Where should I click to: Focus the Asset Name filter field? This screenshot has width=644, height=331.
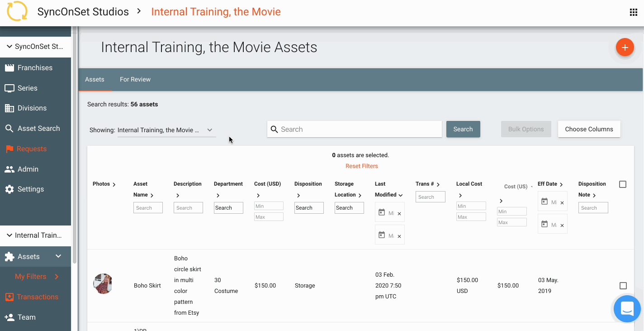point(148,208)
